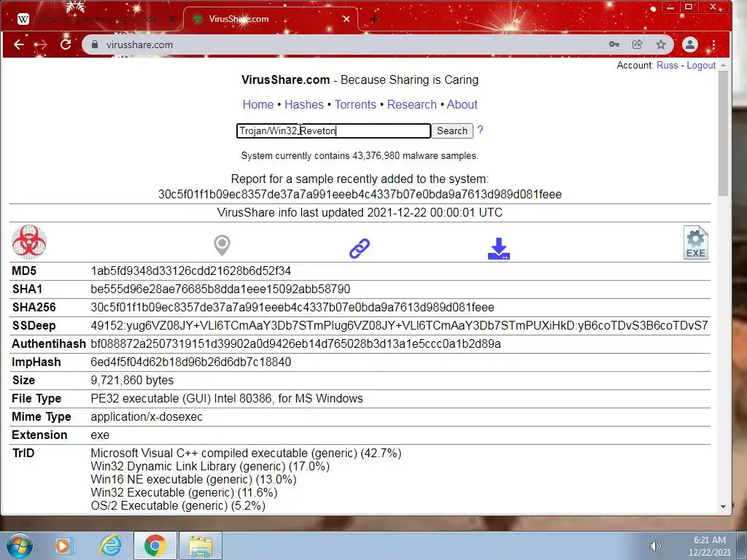This screenshot has height=560, width=747.
Task: Open the Chrome profile avatar
Action: click(690, 44)
